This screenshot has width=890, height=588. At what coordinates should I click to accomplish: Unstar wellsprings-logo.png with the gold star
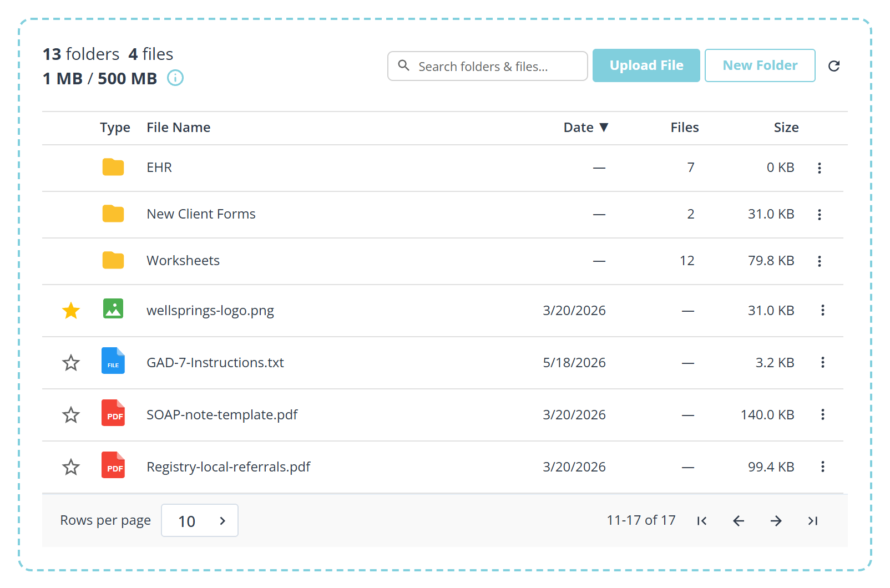[x=71, y=311]
